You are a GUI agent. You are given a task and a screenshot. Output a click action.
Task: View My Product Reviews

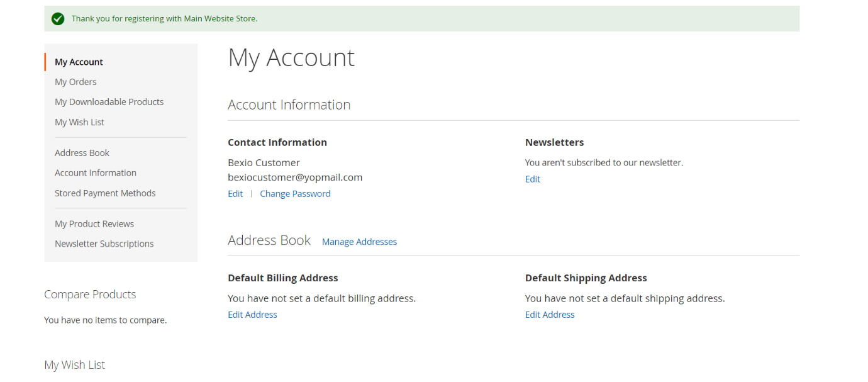[94, 224]
